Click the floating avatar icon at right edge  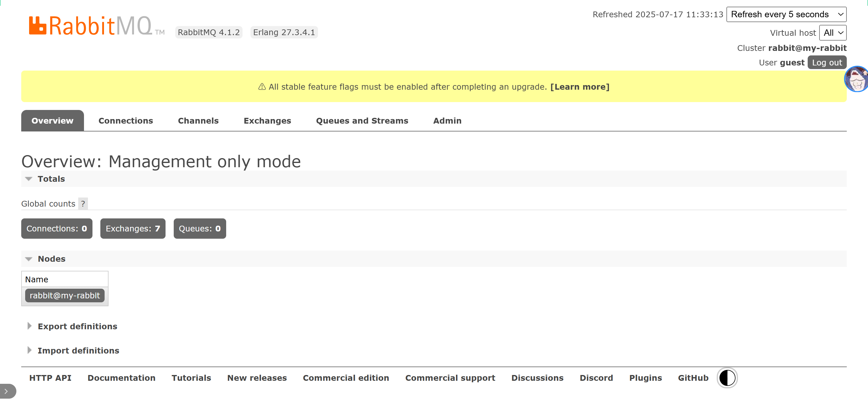[856, 79]
